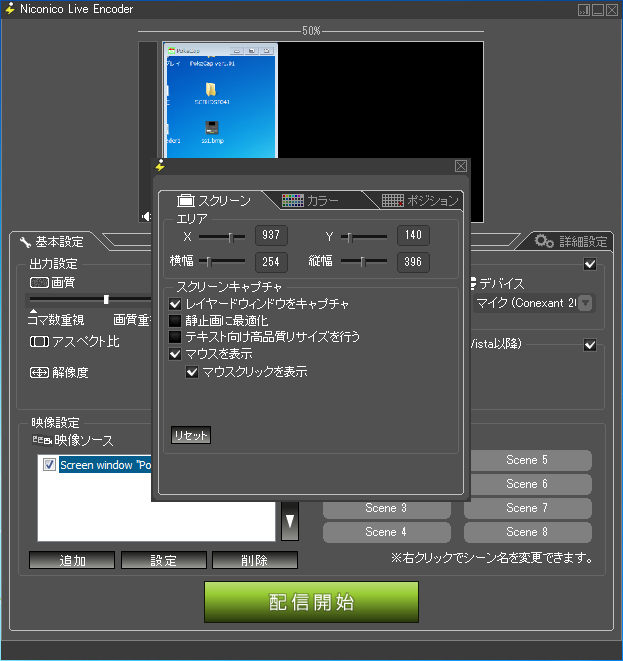Click the X area slider
Screen dimensions: 623x661
coord(222,237)
